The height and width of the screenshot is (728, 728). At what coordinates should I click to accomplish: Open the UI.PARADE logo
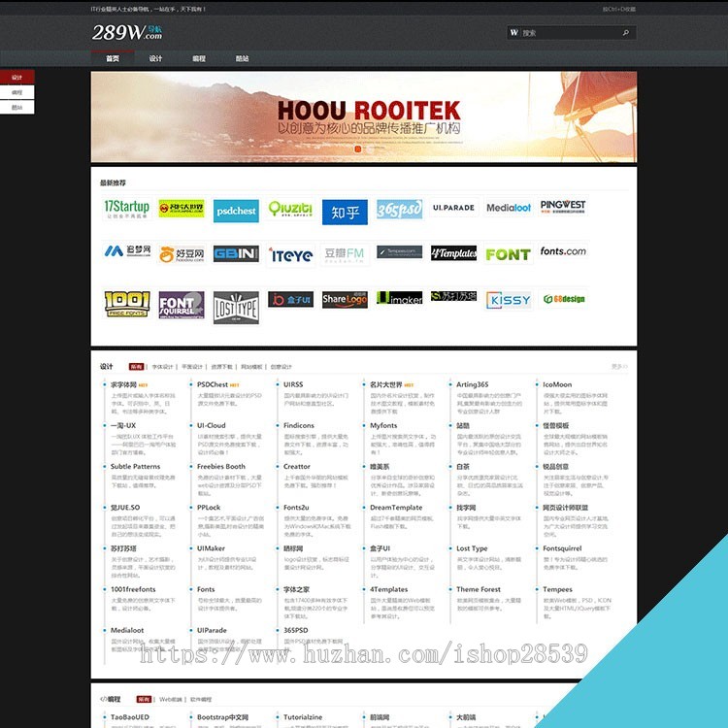453,208
